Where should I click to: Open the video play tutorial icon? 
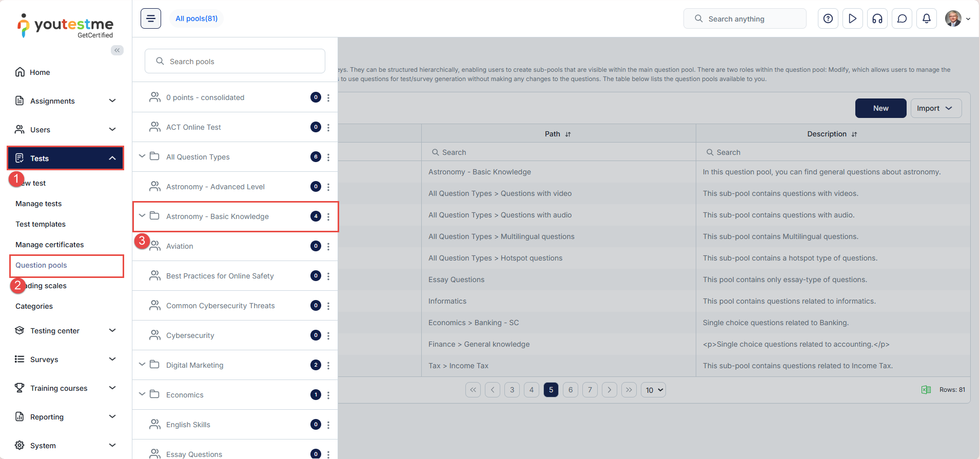click(x=852, y=18)
